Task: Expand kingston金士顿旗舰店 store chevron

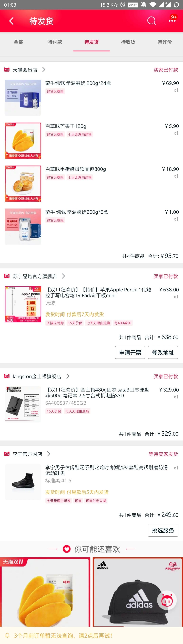Action: pos(68,376)
